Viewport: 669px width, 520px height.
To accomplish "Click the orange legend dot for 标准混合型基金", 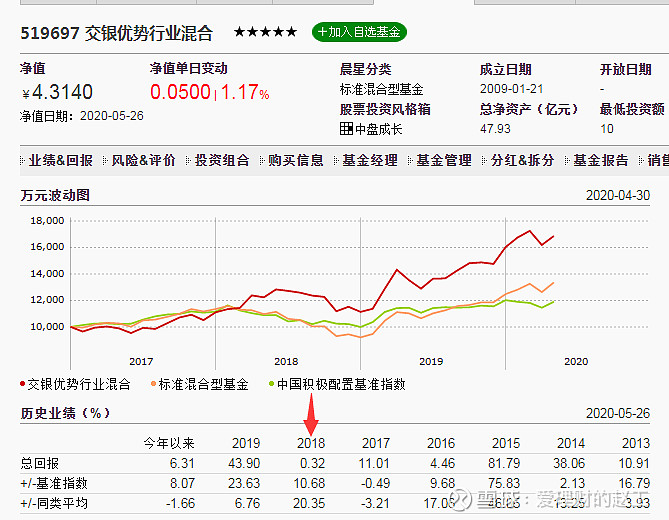I will [x=153, y=384].
